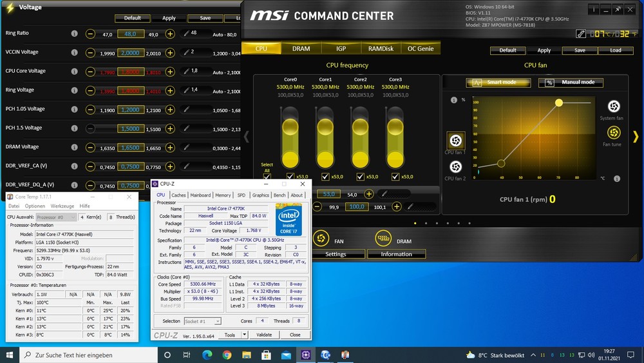Decrease base clock with the minus button
The width and height of the screenshot is (644, 363).
click(x=317, y=207)
